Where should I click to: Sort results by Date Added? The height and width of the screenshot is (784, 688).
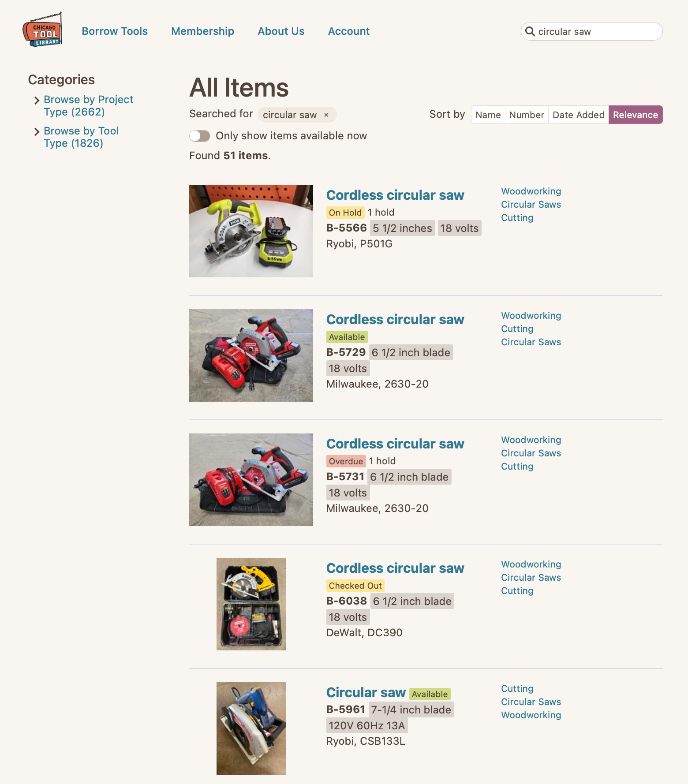coord(578,115)
